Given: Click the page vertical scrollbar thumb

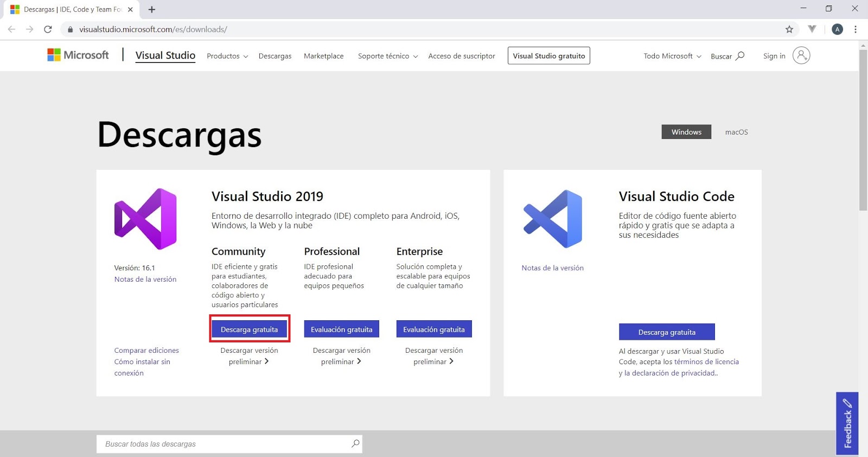Looking at the screenshot, I should tap(863, 129).
